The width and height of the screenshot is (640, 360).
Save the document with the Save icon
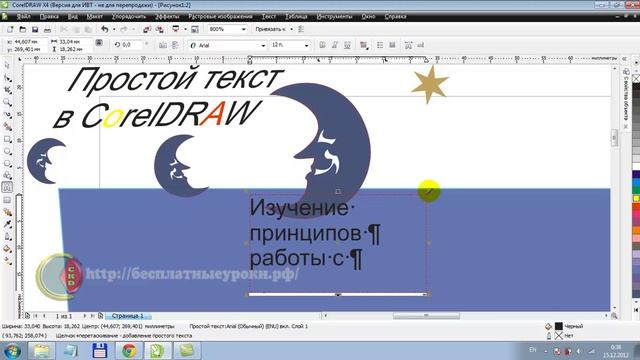pyautogui.click(x=35, y=29)
